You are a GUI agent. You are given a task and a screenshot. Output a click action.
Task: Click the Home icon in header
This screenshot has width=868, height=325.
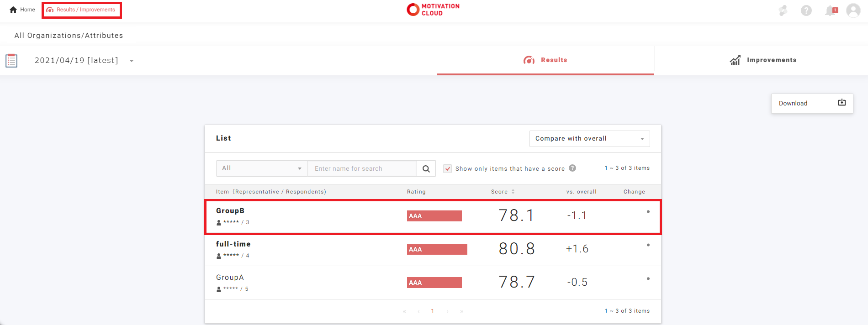13,10
